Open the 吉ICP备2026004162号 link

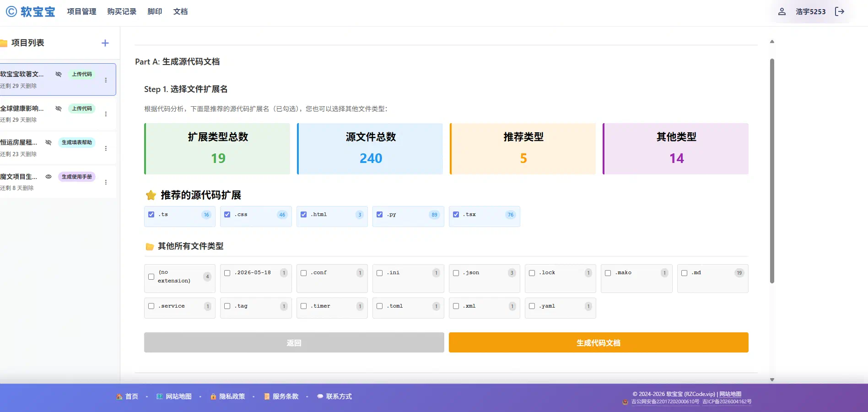click(727, 402)
